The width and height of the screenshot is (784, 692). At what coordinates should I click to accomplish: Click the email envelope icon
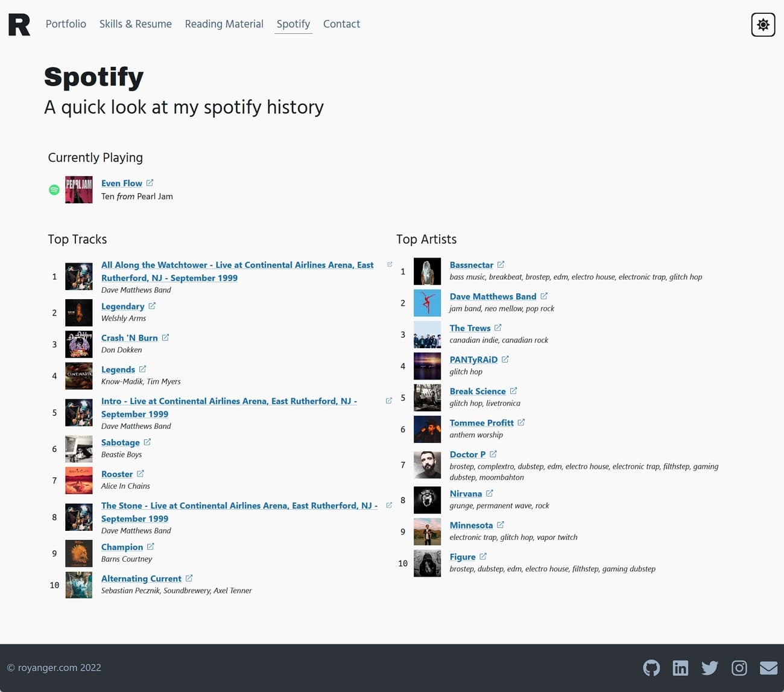point(768,668)
